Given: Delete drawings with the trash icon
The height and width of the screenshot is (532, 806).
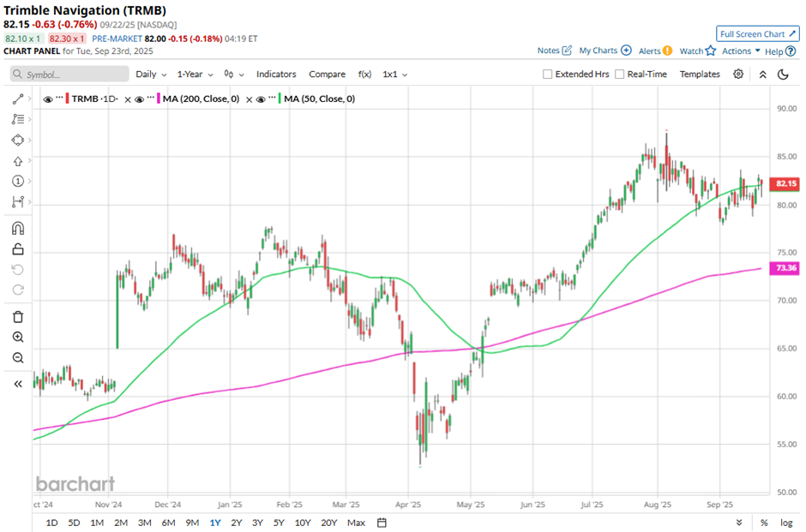Looking at the screenshot, I should (x=18, y=317).
